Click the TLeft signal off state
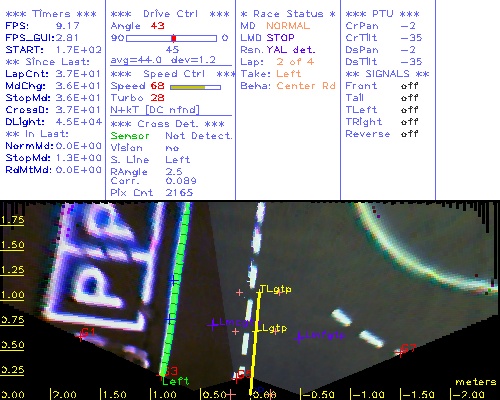The width and height of the screenshot is (500, 400). (410, 110)
